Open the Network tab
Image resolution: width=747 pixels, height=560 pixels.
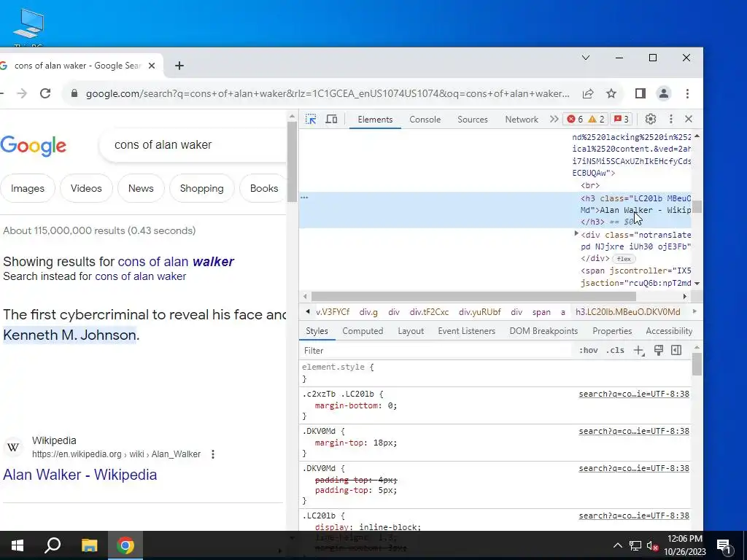point(521,120)
